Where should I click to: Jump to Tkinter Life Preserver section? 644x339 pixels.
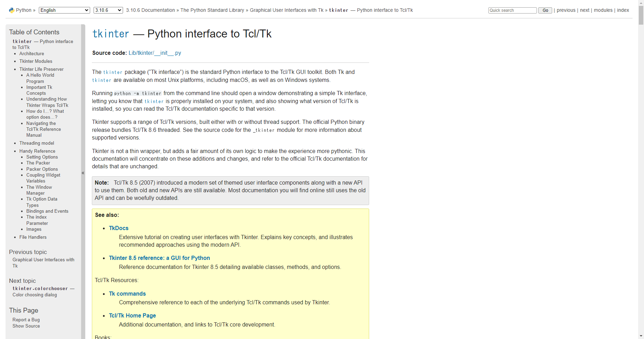point(41,69)
